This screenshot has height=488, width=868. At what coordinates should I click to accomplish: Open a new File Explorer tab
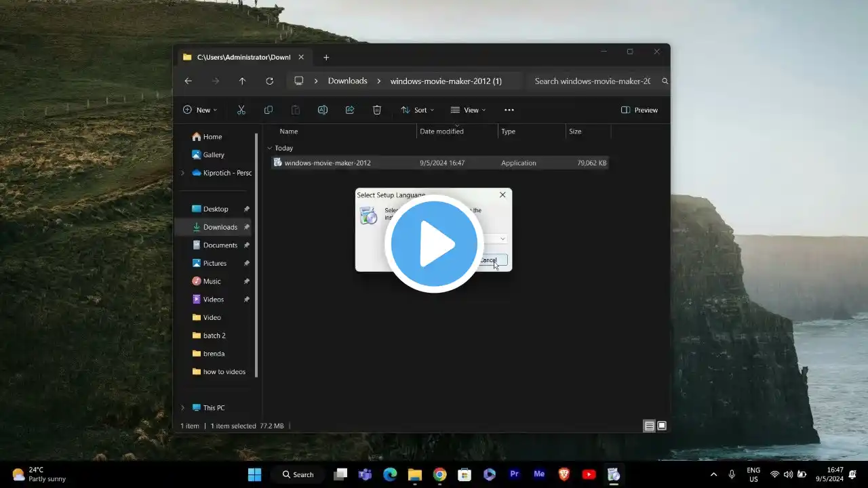[326, 58]
